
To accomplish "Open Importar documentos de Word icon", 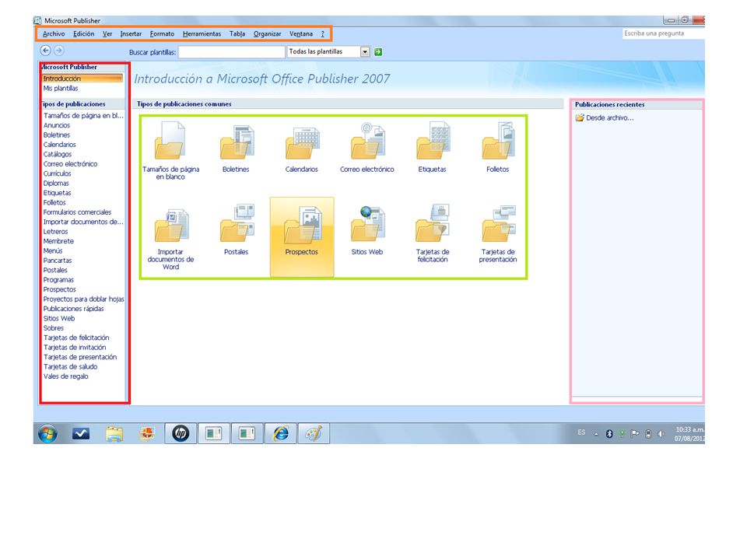I will (x=171, y=226).
